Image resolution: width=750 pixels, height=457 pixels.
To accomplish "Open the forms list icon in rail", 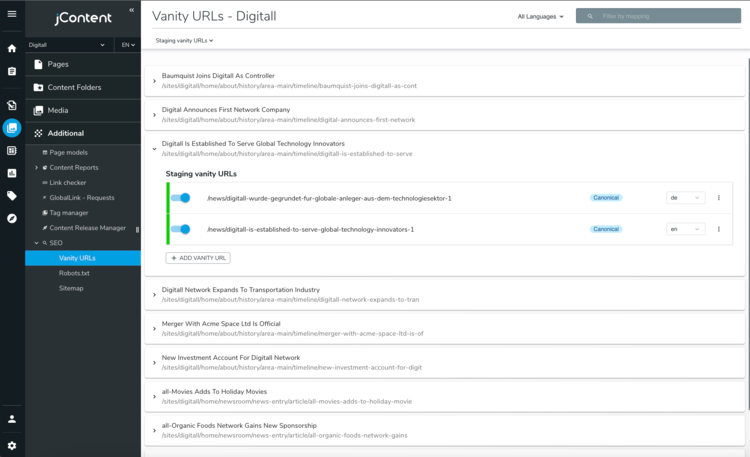I will click(x=12, y=151).
